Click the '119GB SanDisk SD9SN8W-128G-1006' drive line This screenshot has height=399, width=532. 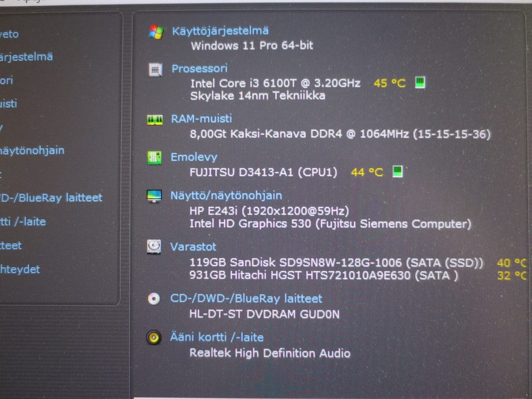[x=336, y=263]
